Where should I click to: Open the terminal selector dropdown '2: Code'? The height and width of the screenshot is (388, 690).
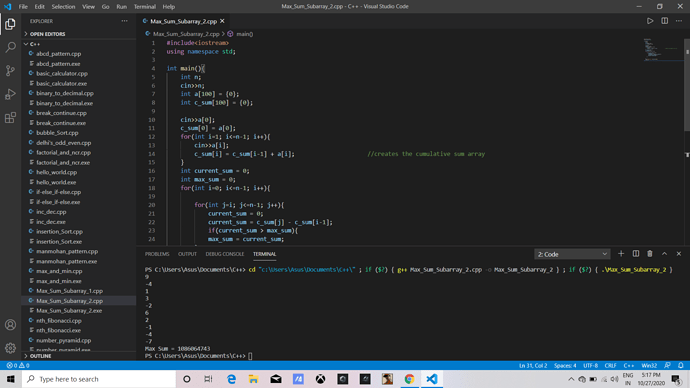pyautogui.click(x=572, y=254)
